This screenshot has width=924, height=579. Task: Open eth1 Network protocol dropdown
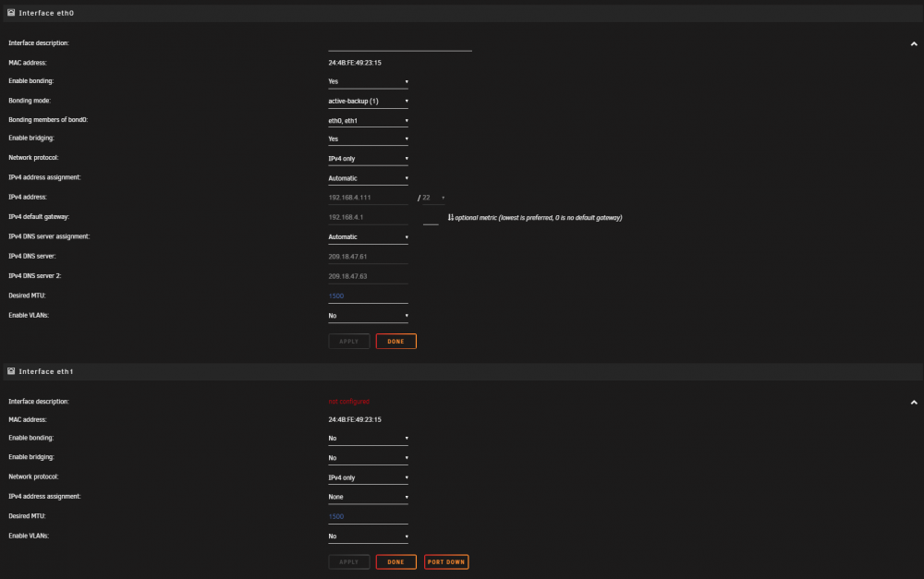[369, 477]
